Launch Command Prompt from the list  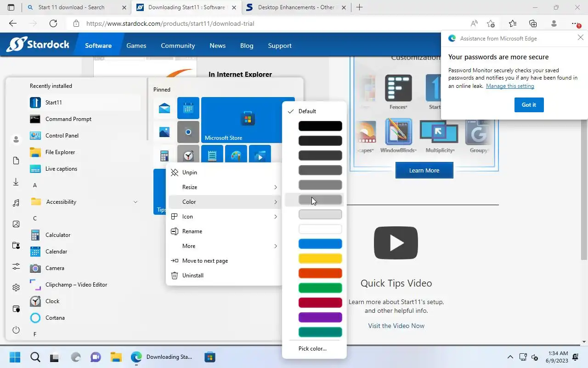(x=85, y=119)
